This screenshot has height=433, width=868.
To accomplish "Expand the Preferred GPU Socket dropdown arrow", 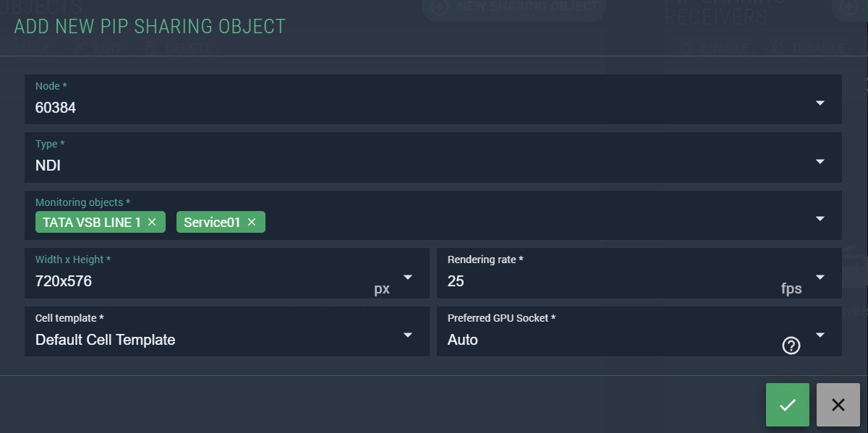I will click(x=820, y=335).
